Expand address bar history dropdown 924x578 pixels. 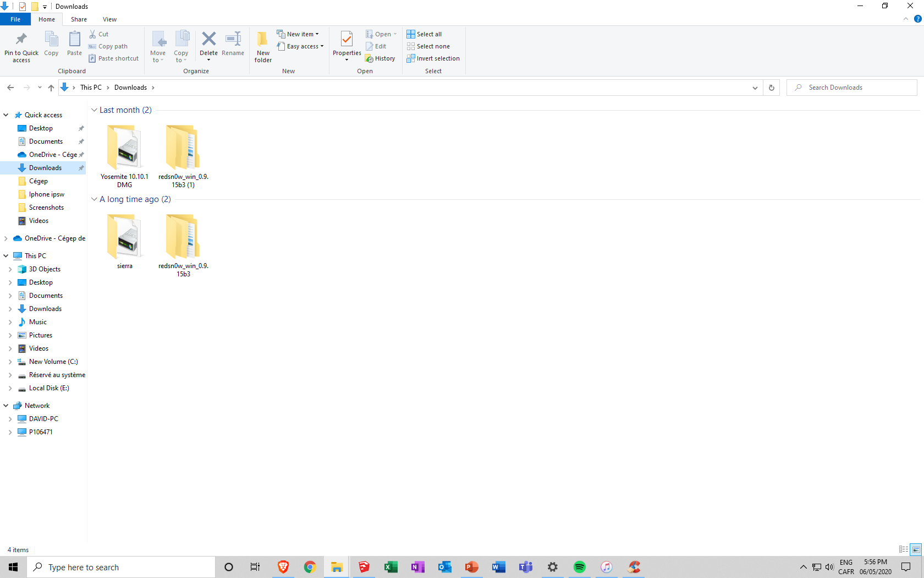[755, 88]
